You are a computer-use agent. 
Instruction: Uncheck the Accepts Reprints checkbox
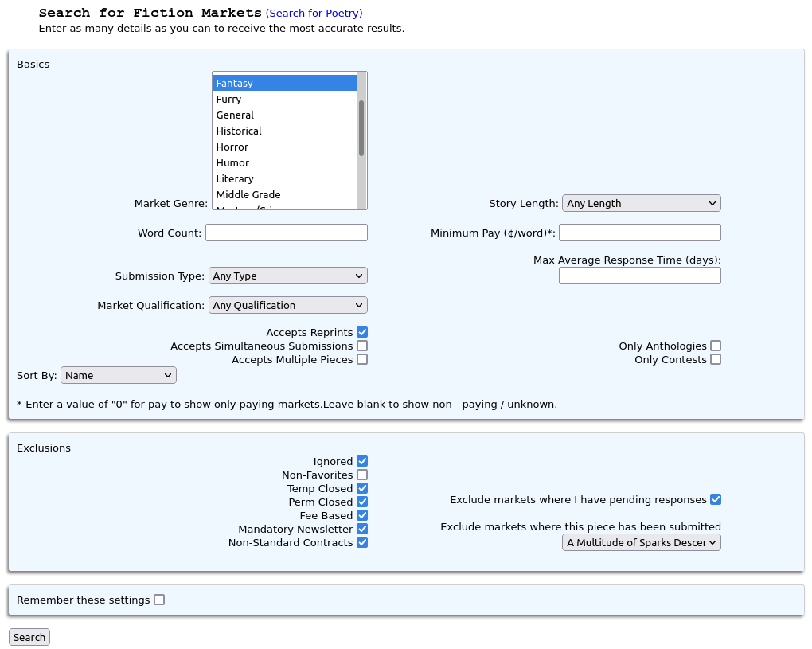pos(362,332)
